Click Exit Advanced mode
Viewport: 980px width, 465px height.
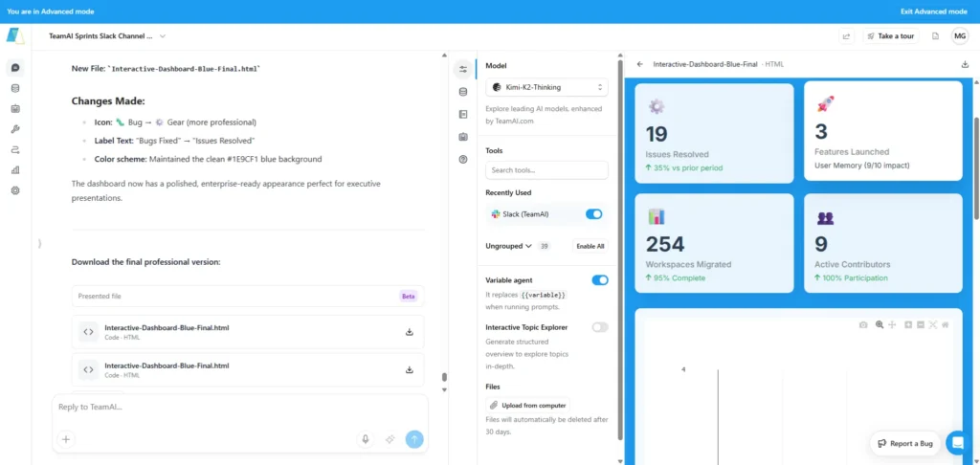934,11
